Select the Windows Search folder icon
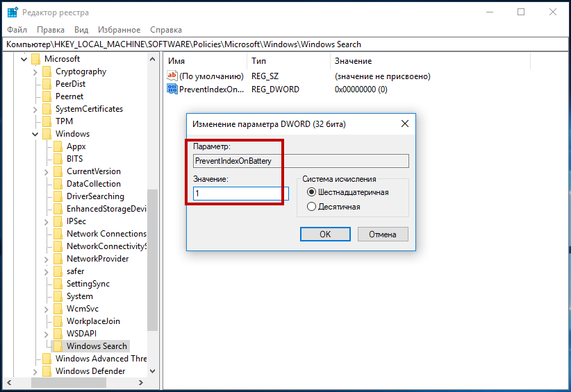571x392 pixels. 58,346
